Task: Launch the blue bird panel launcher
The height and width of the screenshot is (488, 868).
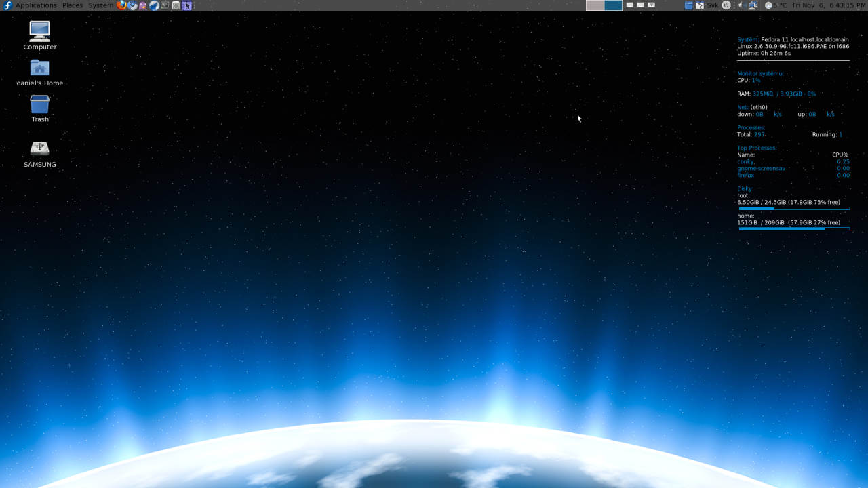Action: coord(154,5)
